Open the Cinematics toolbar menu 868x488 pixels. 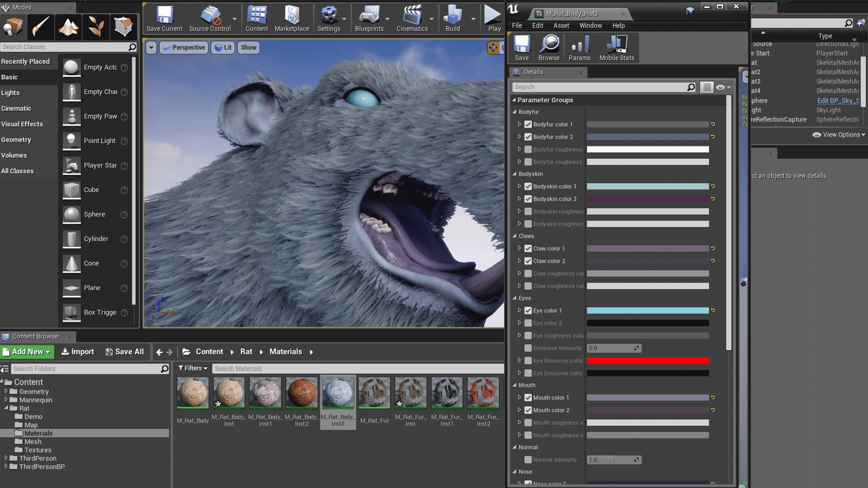point(412,18)
